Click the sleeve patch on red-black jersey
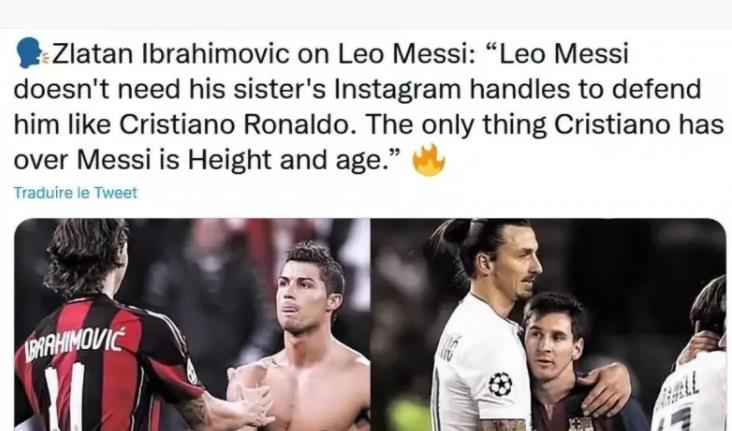 (192, 371)
